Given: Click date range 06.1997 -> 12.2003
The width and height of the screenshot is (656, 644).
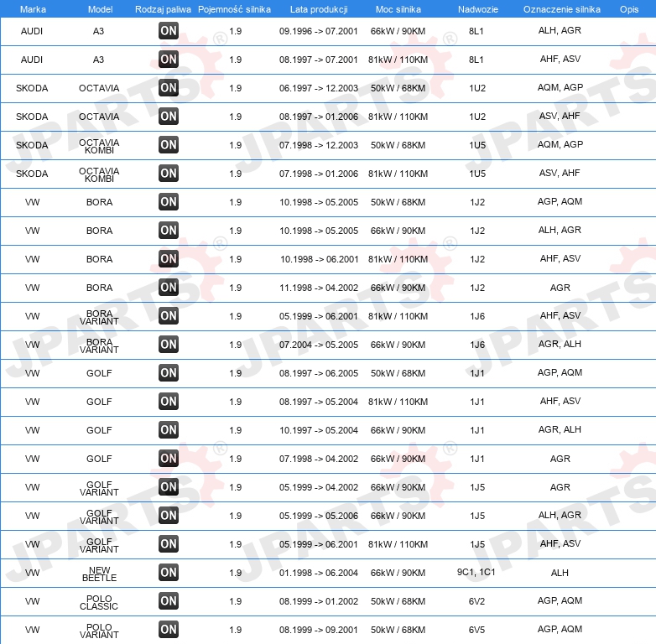Looking at the screenshot, I should pos(319,88).
